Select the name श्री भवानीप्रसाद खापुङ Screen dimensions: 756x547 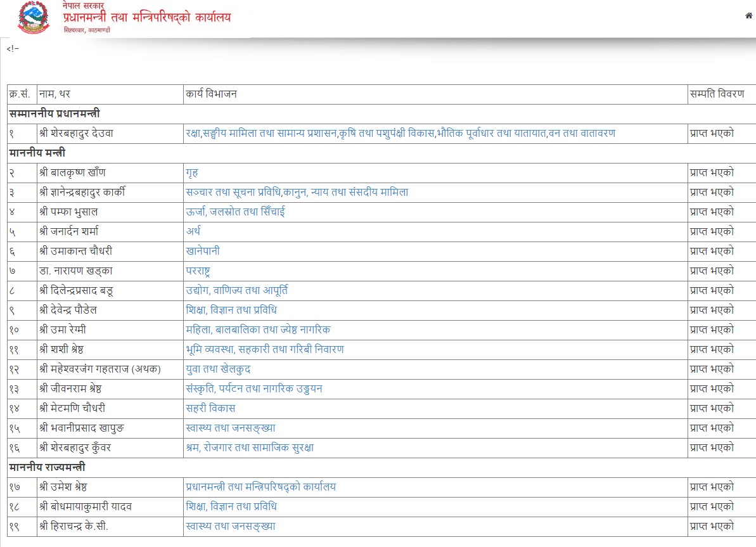pyautogui.click(x=82, y=428)
